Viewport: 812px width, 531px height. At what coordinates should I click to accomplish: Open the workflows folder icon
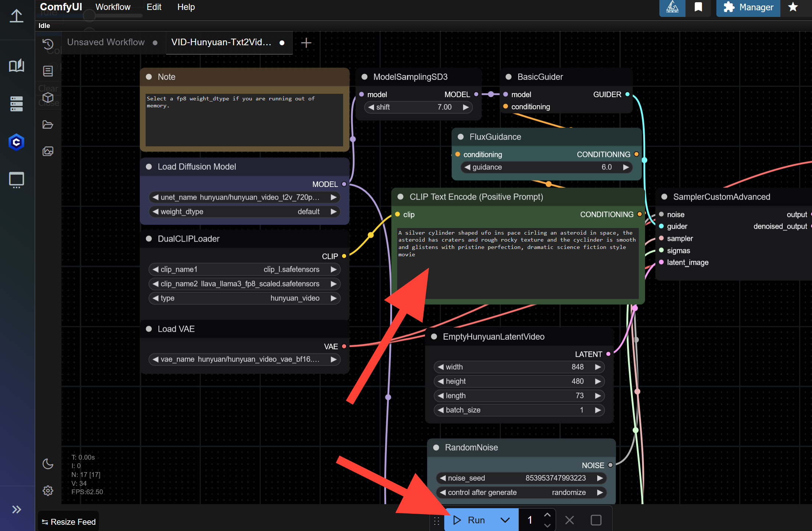[x=48, y=125]
